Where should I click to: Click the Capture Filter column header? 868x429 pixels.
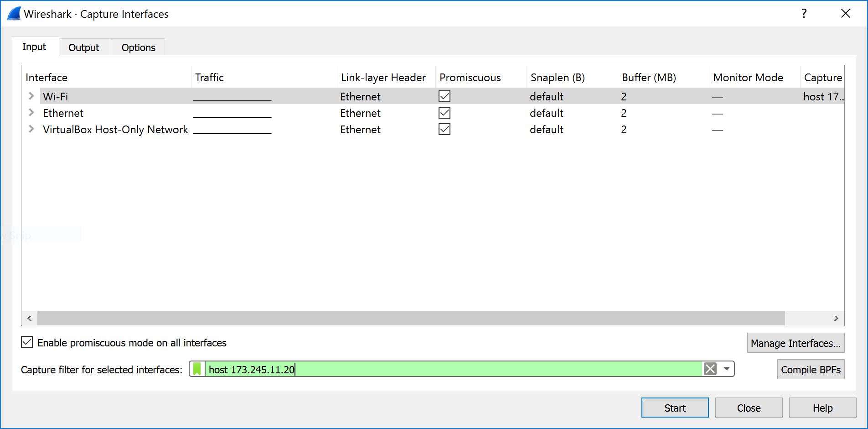coord(822,77)
